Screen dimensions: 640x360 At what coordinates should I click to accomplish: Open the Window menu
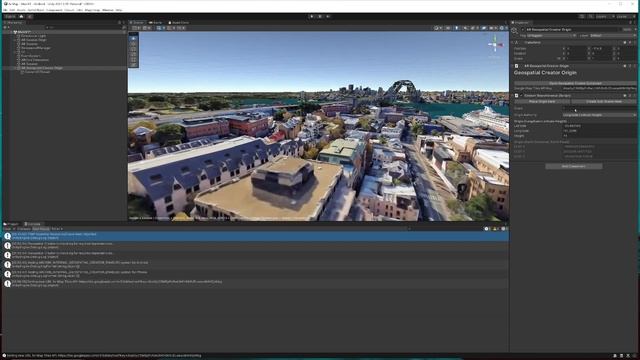[108, 10]
